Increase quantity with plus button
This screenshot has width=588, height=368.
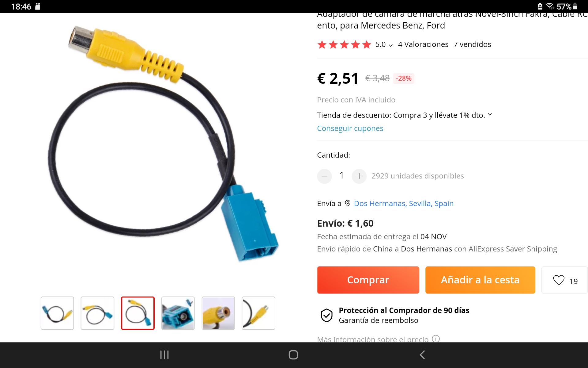[x=359, y=176]
